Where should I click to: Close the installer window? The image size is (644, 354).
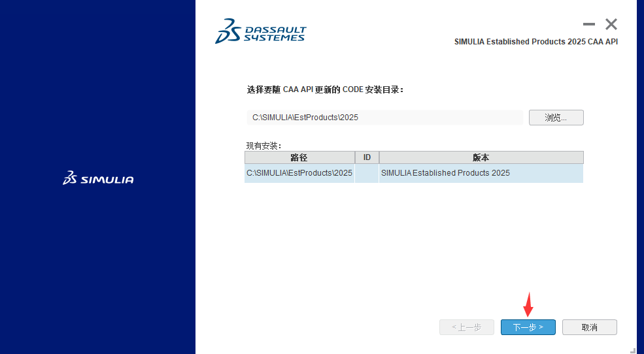pos(611,24)
